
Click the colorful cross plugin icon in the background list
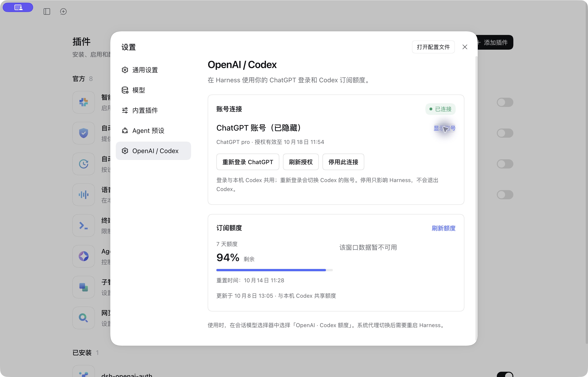83,102
